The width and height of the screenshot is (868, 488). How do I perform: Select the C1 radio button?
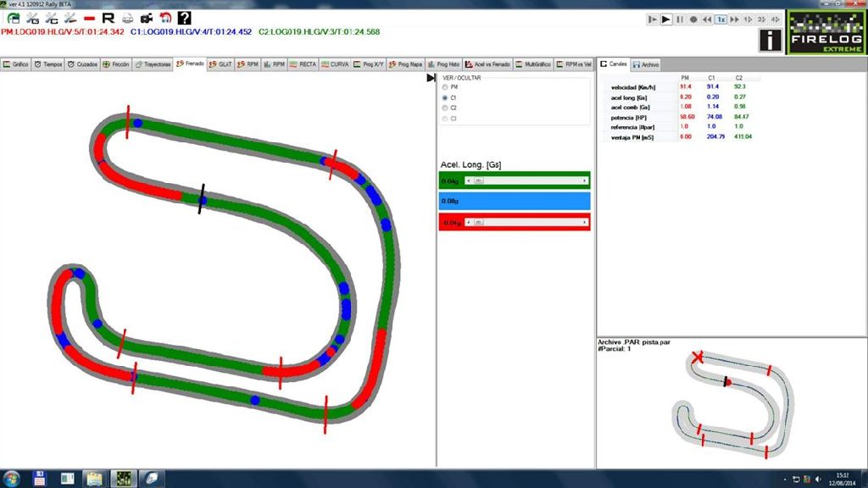click(445, 97)
